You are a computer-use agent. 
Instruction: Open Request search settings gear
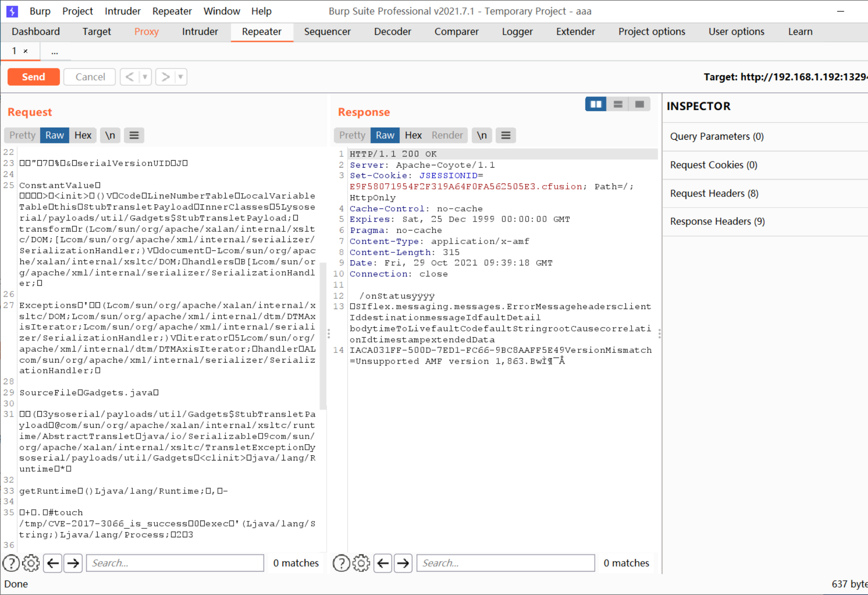point(31,563)
